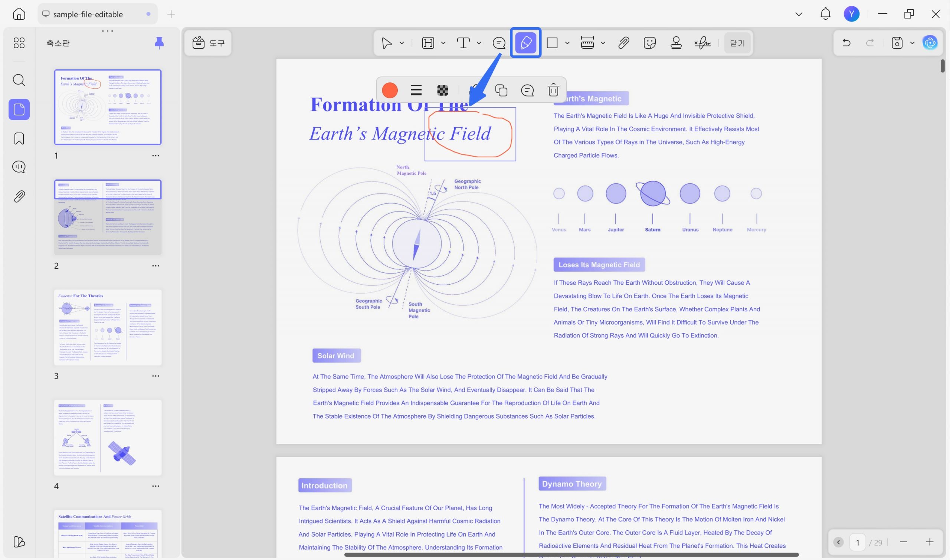
Task: Open more options for page 4
Action: (x=155, y=486)
